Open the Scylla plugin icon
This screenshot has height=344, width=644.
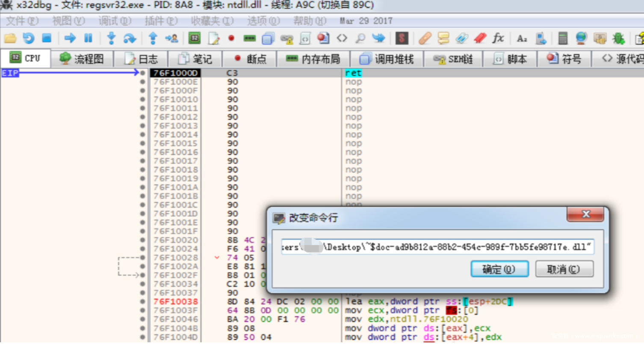click(401, 38)
